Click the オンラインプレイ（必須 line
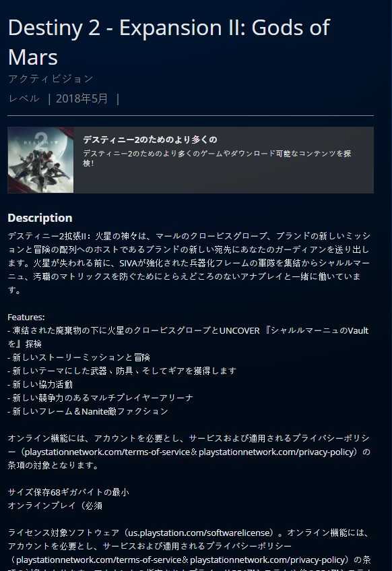Viewport: 392px width, 571px height. pos(55,506)
